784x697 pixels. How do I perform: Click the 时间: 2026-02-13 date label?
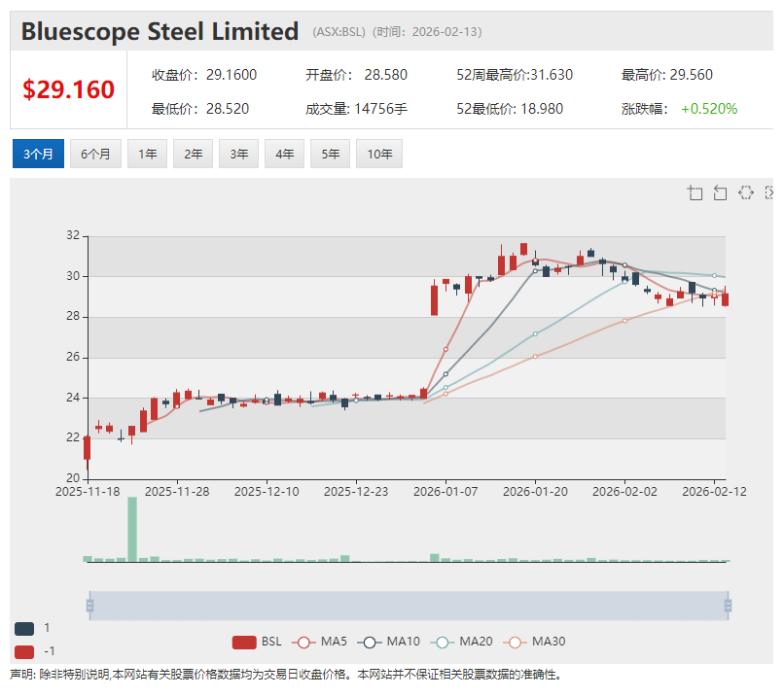point(427,32)
